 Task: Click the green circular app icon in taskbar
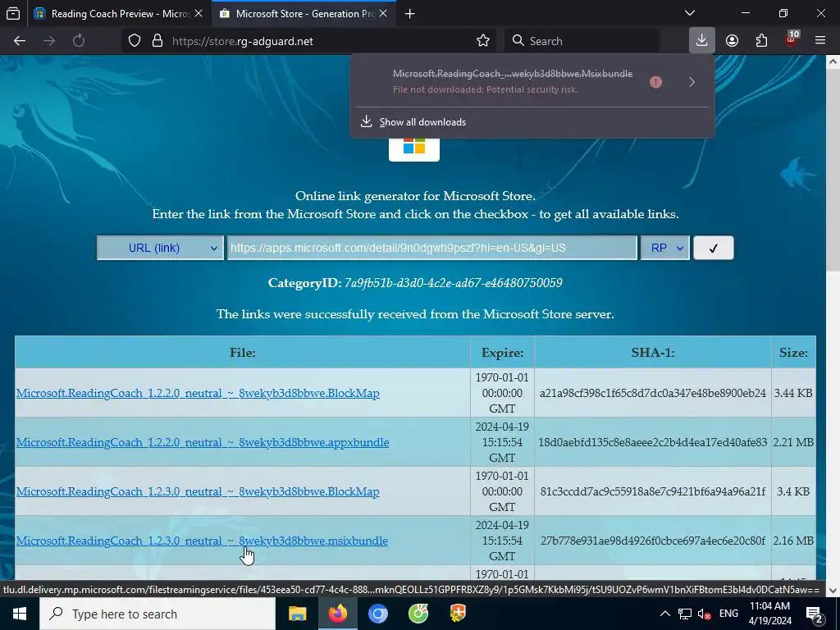(418, 614)
